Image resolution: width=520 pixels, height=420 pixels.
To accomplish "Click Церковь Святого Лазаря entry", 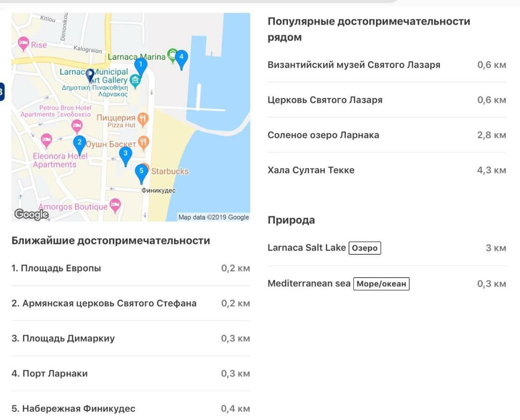I will coord(386,100).
